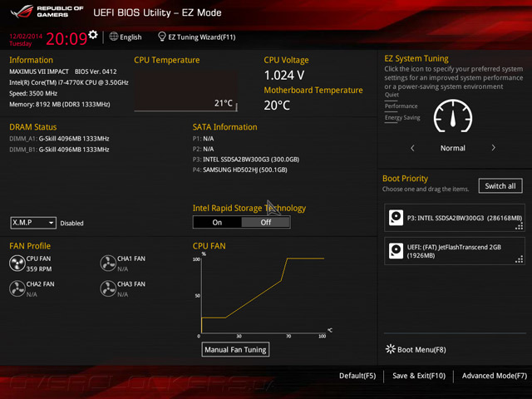Click the Normal tuning mode label

pos(453,148)
